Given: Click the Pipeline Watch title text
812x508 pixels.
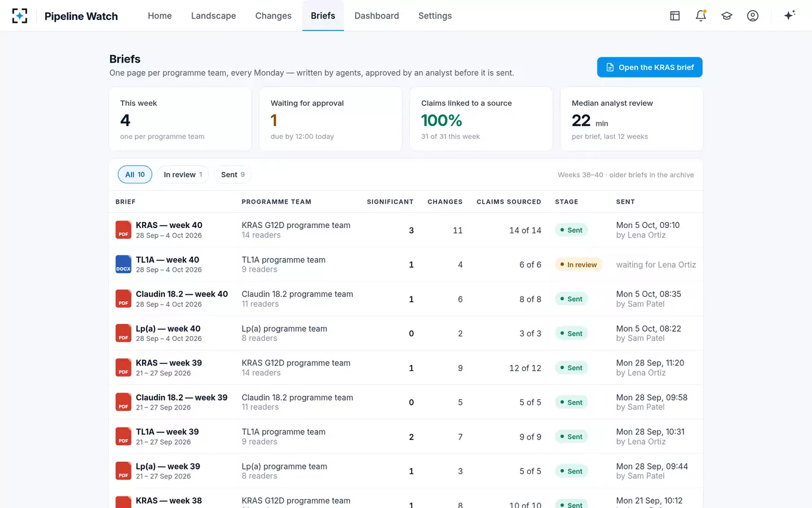Looking at the screenshot, I should click(81, 16).
